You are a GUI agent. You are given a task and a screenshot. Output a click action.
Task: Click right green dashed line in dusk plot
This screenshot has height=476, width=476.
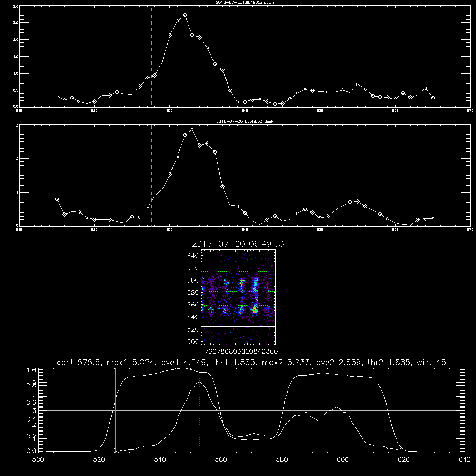point(263,175)
